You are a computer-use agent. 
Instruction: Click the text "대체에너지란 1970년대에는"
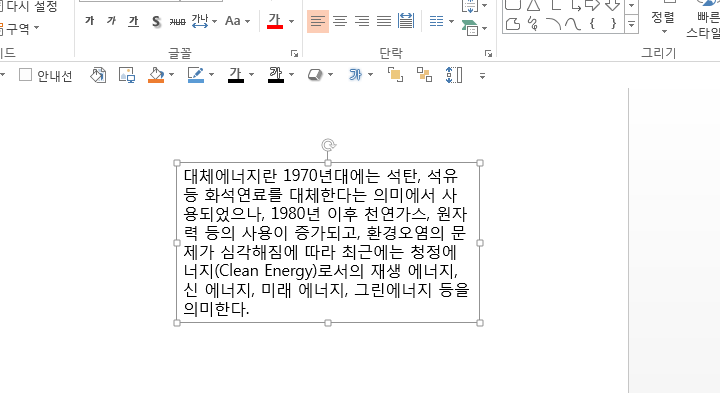(282, 176)
